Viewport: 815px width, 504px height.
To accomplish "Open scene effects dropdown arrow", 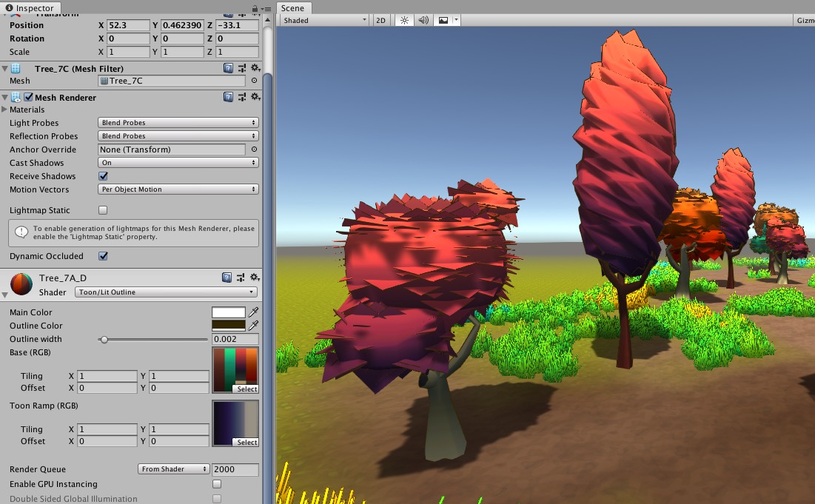I will pos(456,20).
